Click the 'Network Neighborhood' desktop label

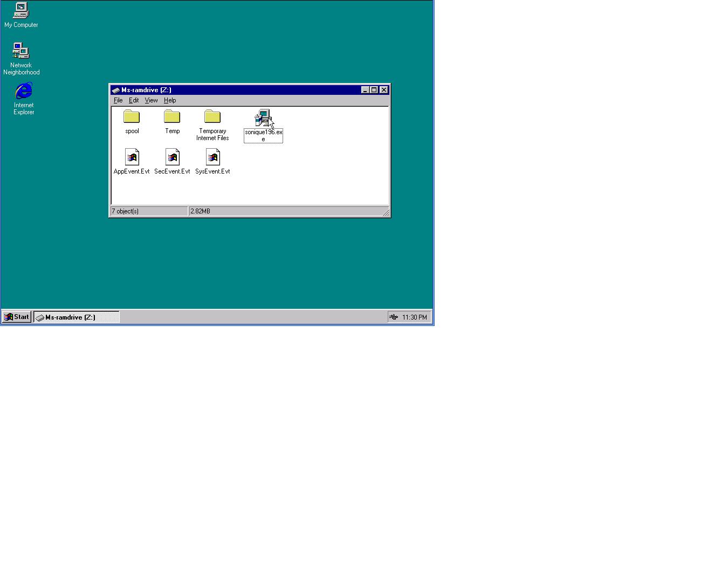click(x=22, y=68)
